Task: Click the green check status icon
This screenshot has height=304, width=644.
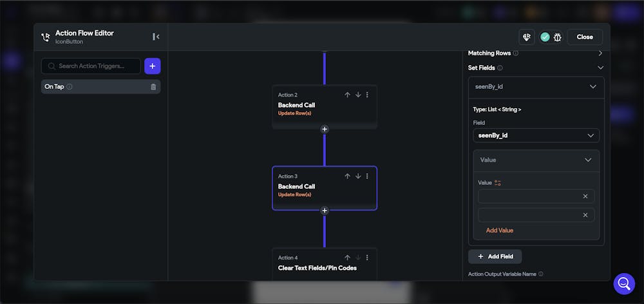Action: coord(545,37)
